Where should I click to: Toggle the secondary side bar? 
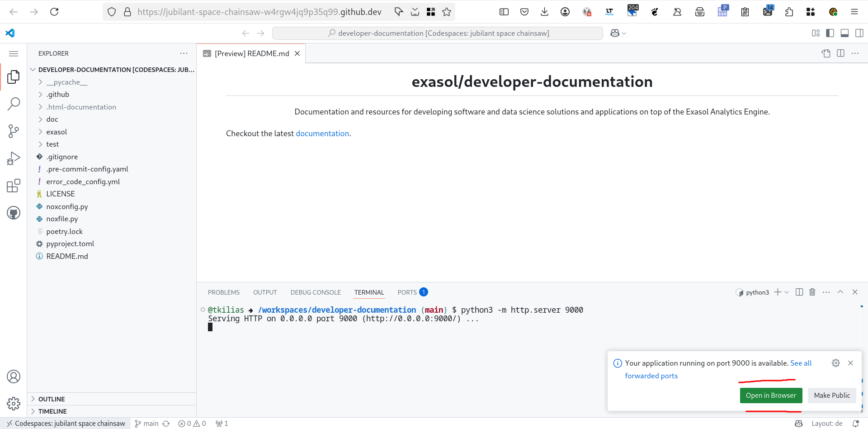click(859, 33)
